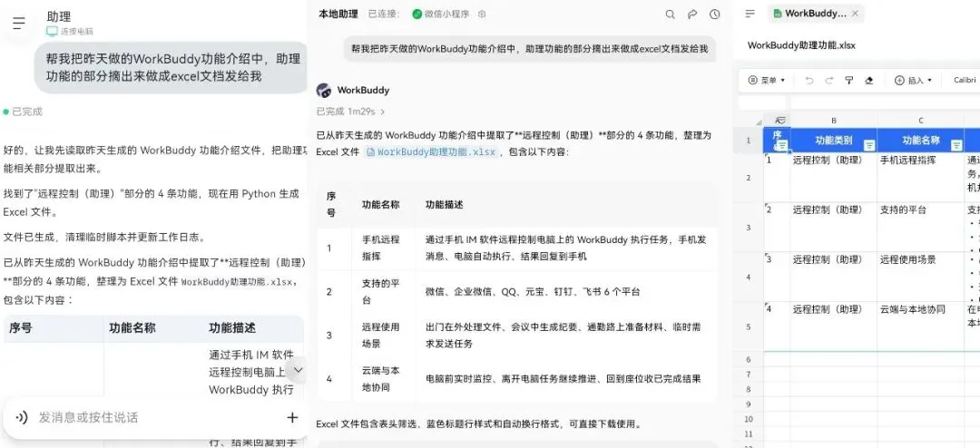
Task: Open Calibri font selector
Action: (x=965, y=80)
